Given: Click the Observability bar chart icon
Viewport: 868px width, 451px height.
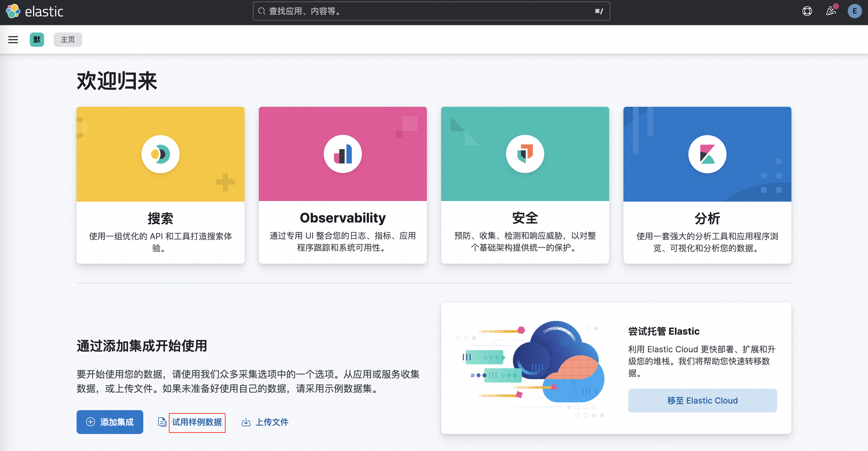Looking at the screenshot, I should [343, 154].
